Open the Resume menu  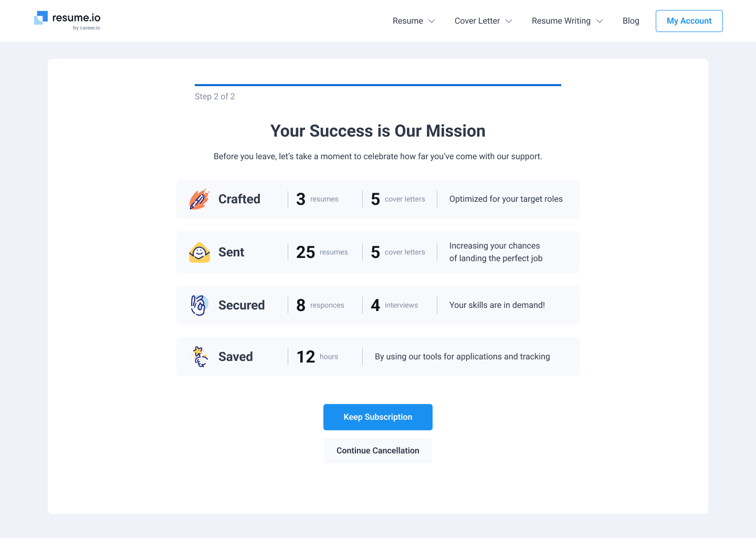pyautogui.click(x=414, y=21)
